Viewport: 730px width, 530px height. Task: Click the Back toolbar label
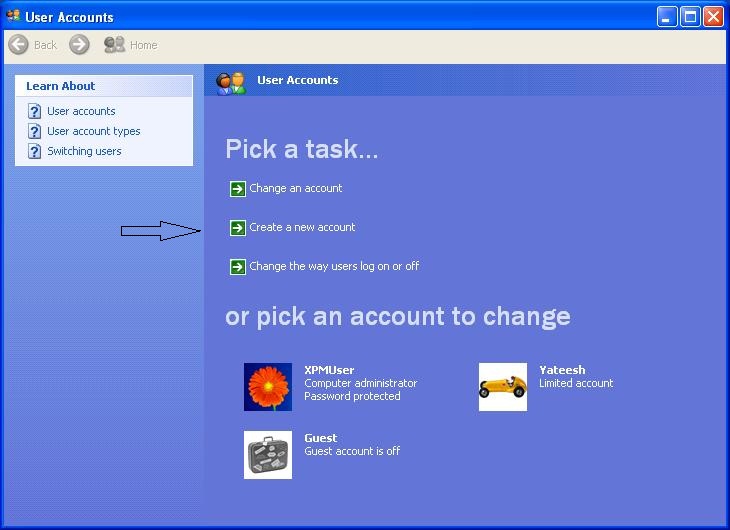click(45, 45)
